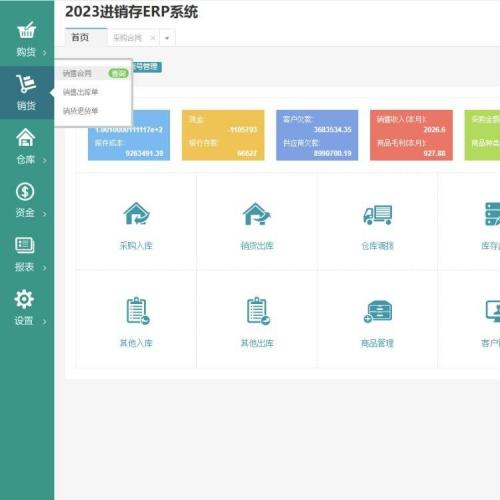Click the 销货出库 sales-out house icon
The width and height of the screenshot is (500, 500).
coord(257,214)
